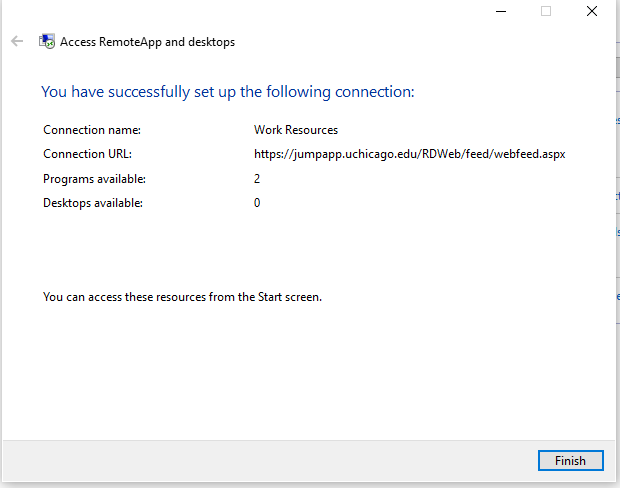The image size is (620, 488).
Task: Select the 'Connection name:' label
Action: pos(92,130)
